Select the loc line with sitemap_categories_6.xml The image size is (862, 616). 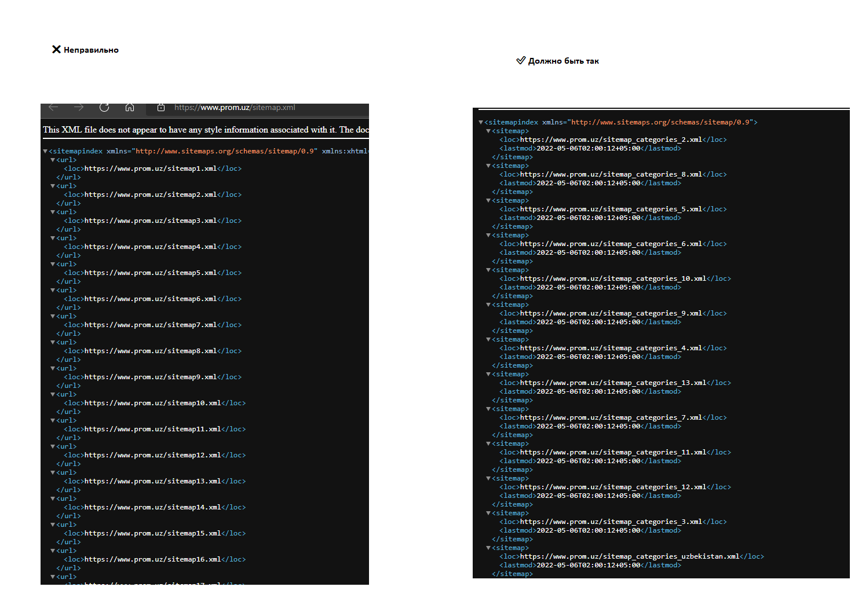click(613, 244)
